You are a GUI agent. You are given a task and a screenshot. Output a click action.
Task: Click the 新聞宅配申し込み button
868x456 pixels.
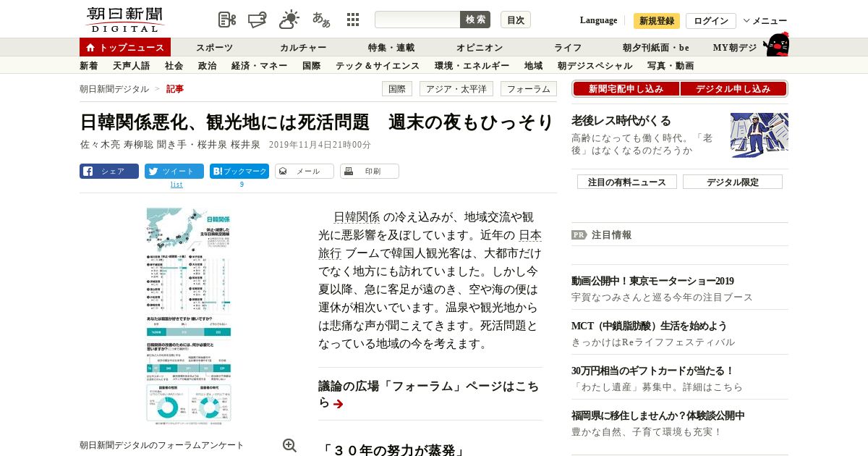point(626,89)
